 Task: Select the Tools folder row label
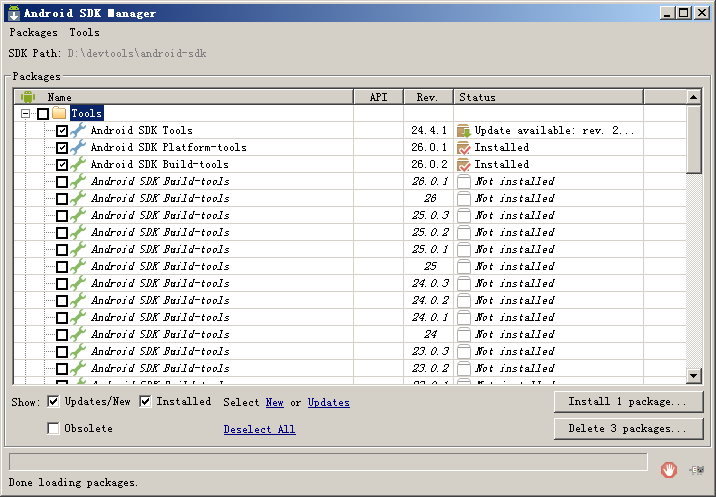click(x=87, y=113)
